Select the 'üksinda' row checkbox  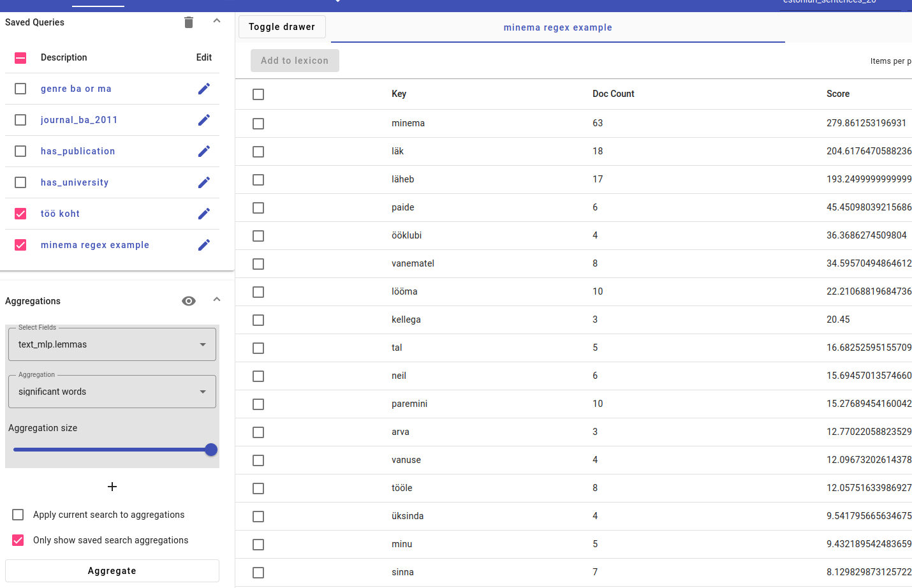point(258,517)
